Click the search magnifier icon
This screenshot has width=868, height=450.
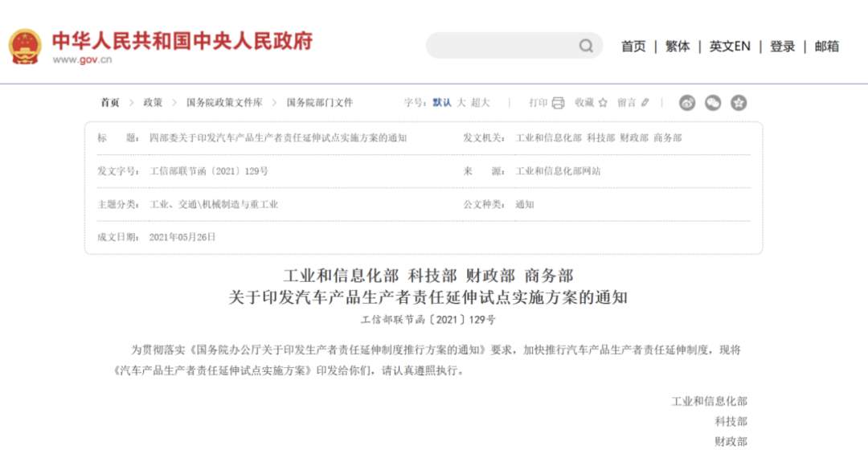tap(586, 47)
